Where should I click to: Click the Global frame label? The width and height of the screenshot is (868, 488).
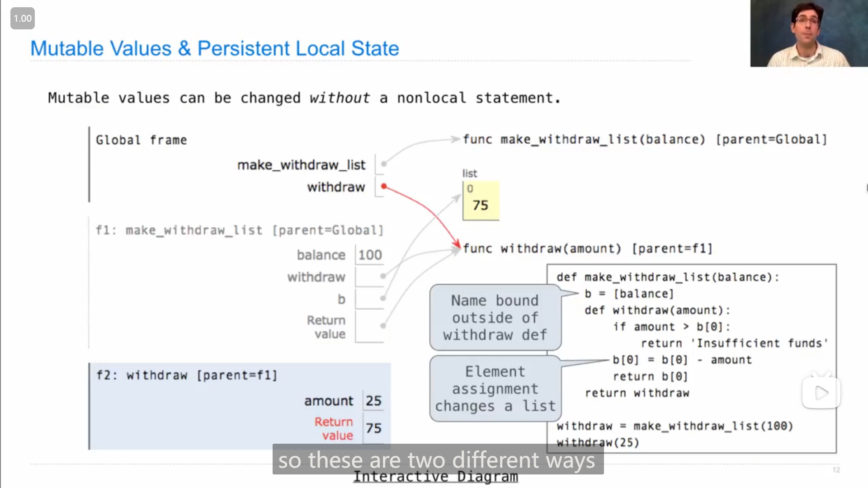[142, 140]
